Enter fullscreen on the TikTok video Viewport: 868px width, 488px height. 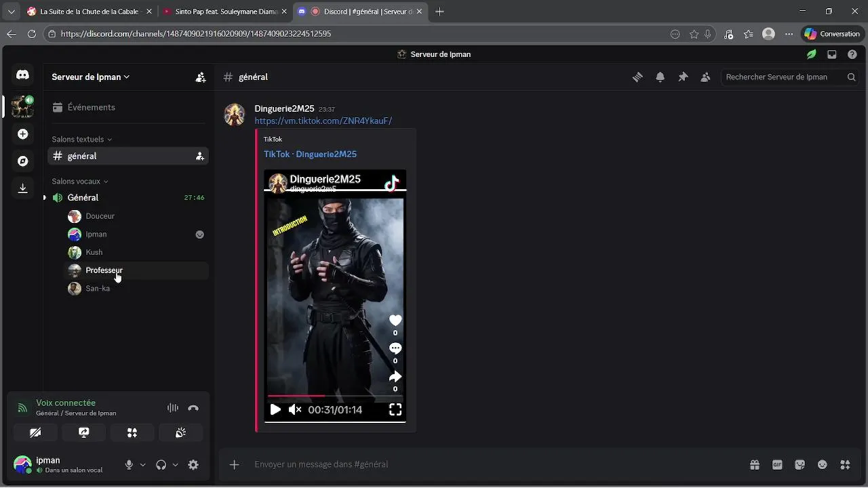click(395, 409)
